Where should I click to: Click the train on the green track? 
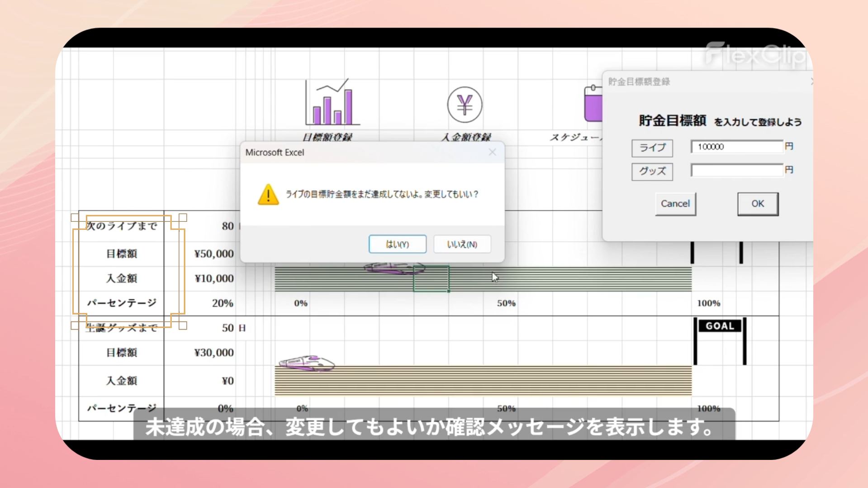pos(394,268)
